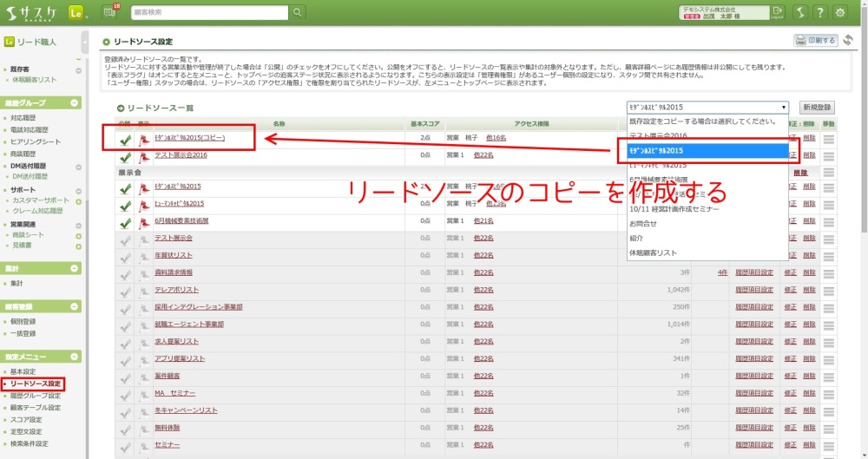The width and height of the screenshot is (868, 459).
Task: Toggle public checkmark for 年賀状リスト row
Action: click(126, 255)
